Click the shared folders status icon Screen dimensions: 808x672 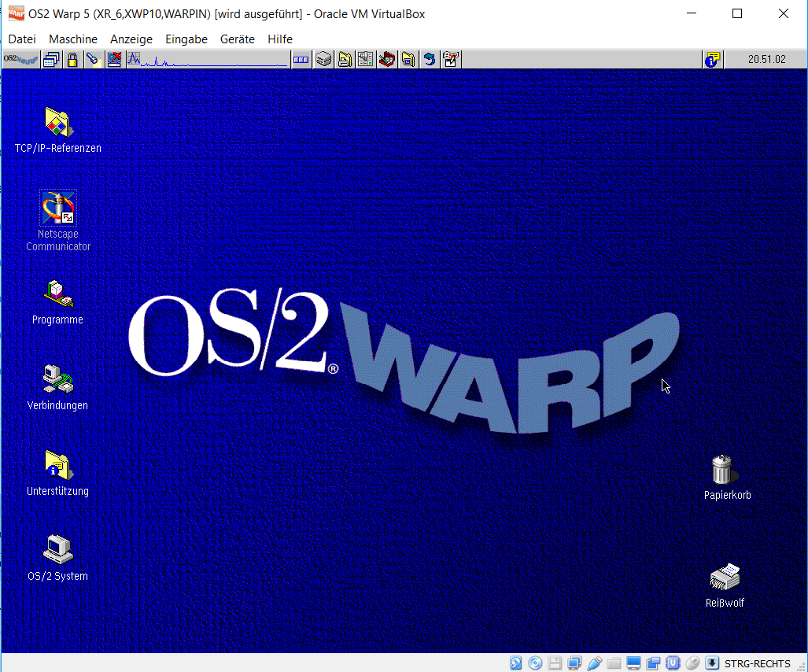(x=614, y=663)
